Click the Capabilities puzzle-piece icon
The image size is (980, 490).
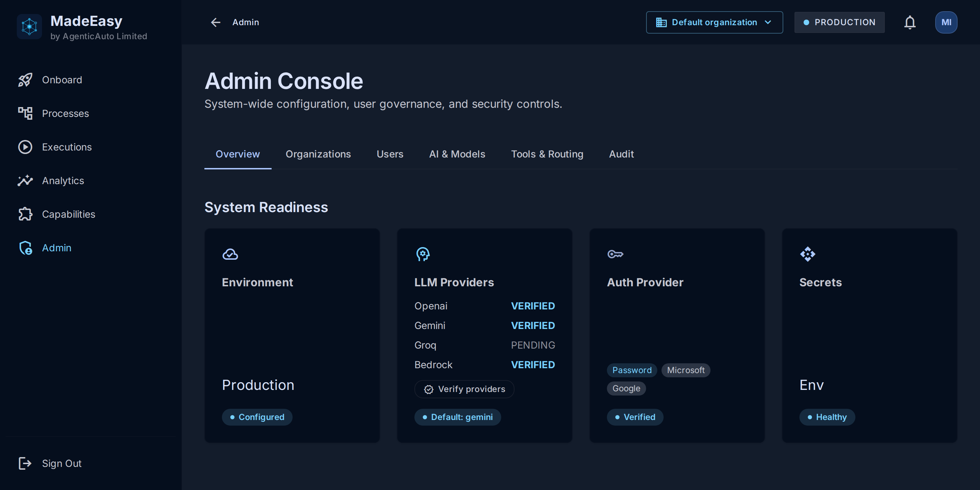[x=25, y=214]
